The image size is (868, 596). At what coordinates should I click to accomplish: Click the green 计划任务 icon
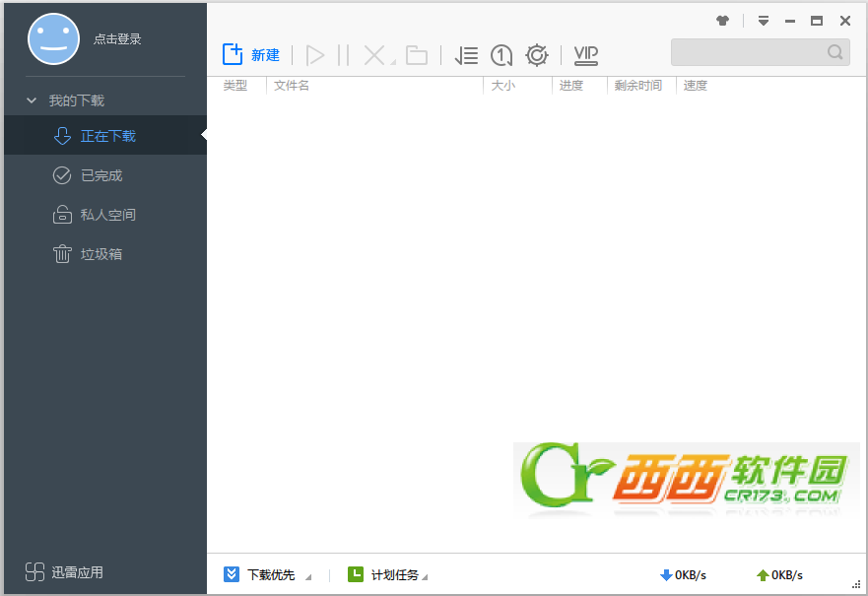point(356,574)
